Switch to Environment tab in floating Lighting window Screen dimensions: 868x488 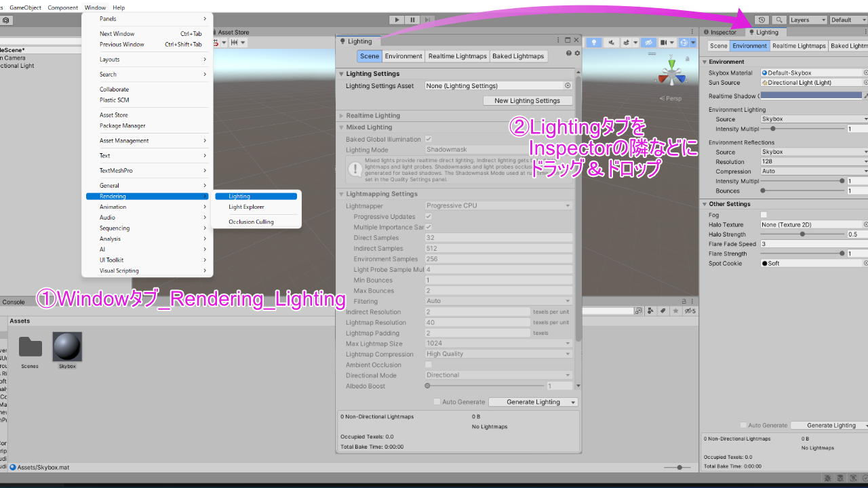[403, 56]
